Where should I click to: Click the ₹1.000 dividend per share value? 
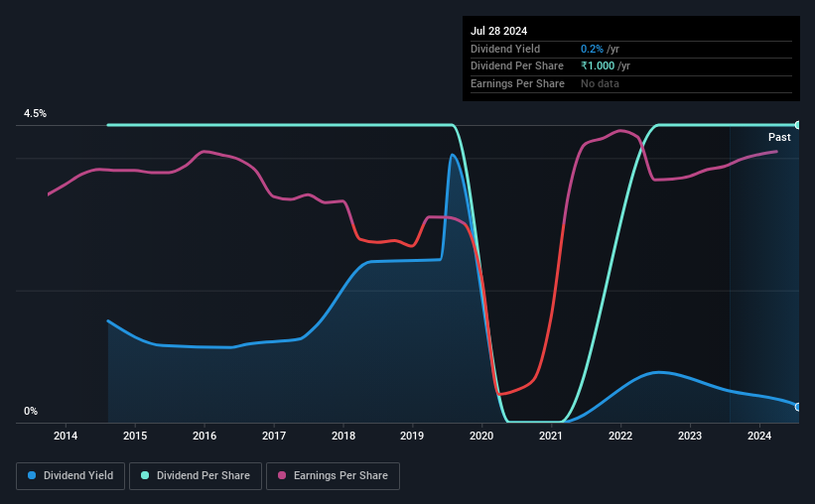coord(598,66)
